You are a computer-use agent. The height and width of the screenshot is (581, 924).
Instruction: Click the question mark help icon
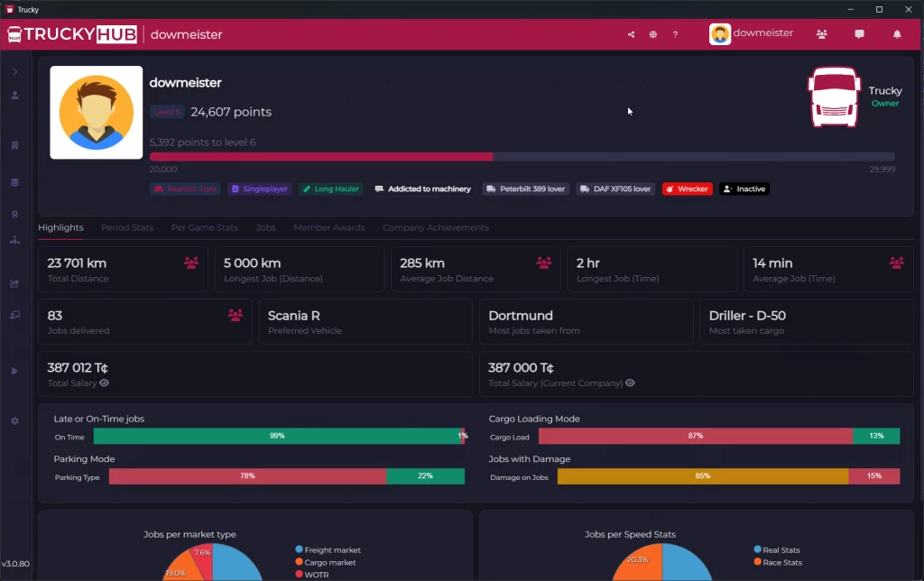(x=675, y=34)
